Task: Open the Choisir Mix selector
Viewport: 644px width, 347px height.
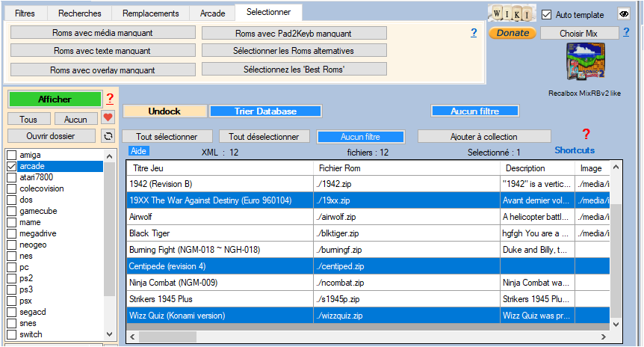Action: point(579,33)
